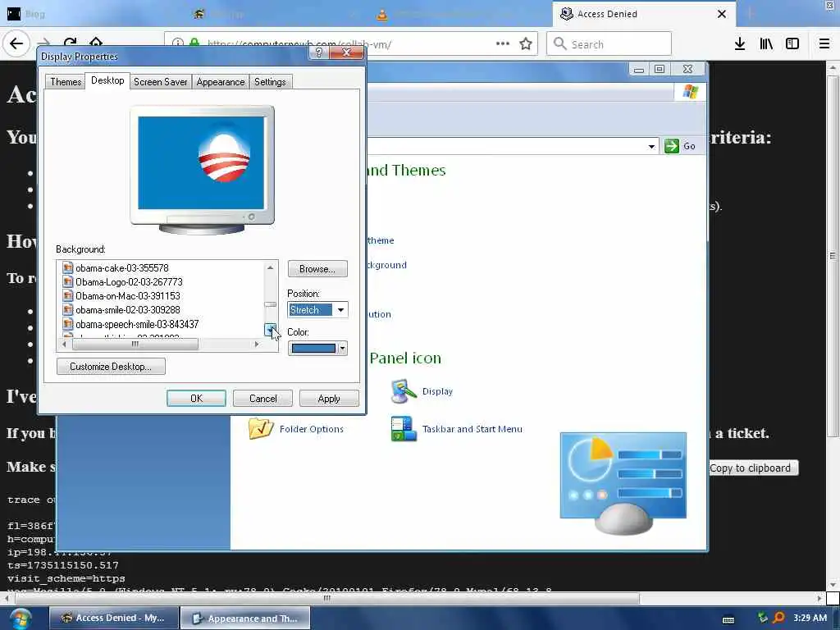Click the Browse... button
This screenshot has width=840, height=630.
pos(317,269)
